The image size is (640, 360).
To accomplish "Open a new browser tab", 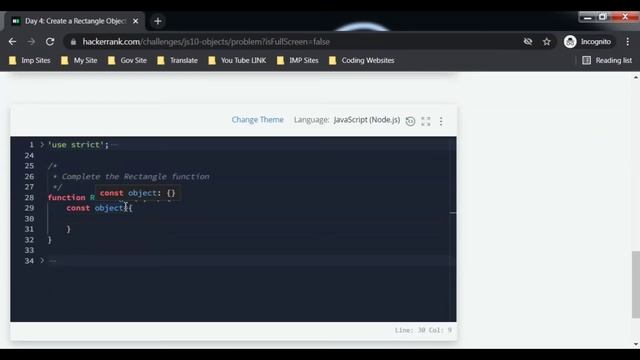I will pyautogui.click(x=158, y=21).
